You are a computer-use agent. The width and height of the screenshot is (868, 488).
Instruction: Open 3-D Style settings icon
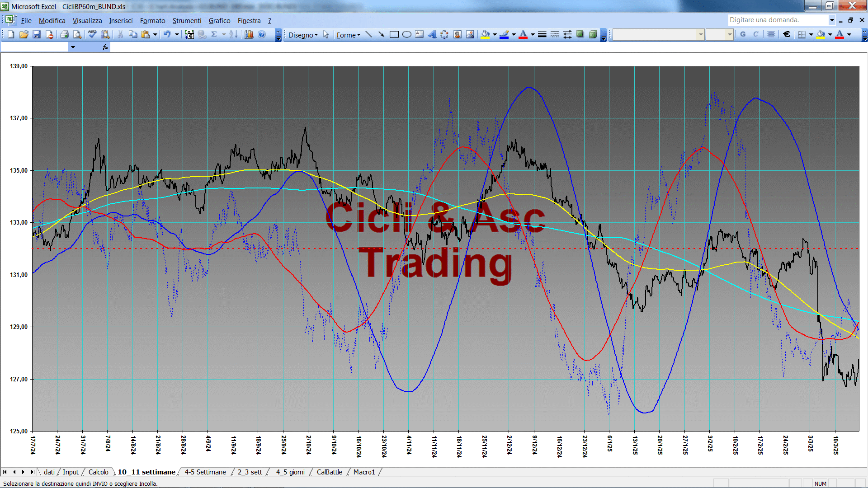pos(593,34)
